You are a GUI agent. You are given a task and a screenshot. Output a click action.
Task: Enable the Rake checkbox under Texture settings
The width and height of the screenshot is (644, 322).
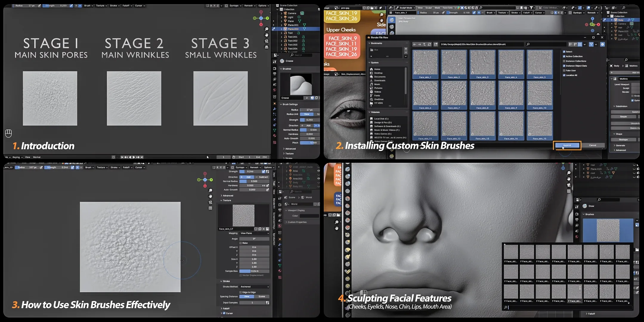click(241, 243)
